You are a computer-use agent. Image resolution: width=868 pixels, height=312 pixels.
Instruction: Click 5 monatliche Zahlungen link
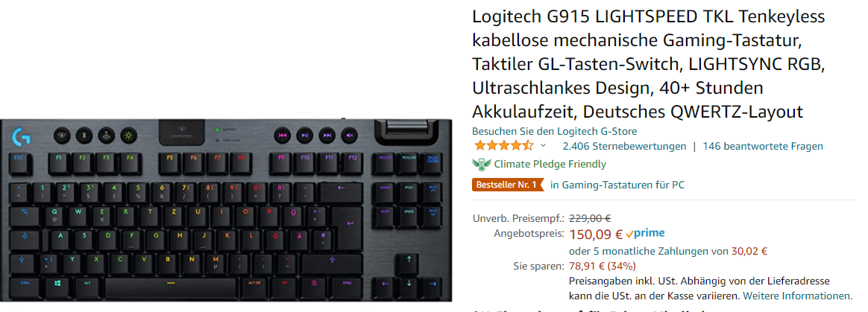pyautogui.click(x=650, y=251)
